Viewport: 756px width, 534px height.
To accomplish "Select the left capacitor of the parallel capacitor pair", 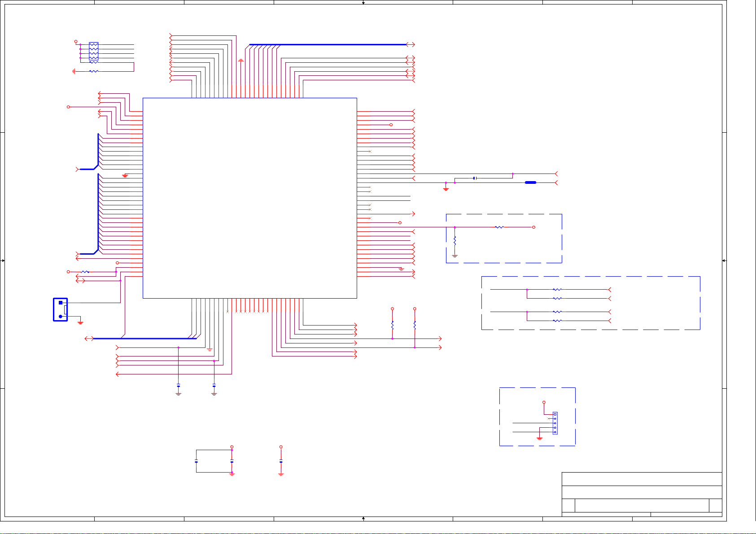I will tap(197, 461).
